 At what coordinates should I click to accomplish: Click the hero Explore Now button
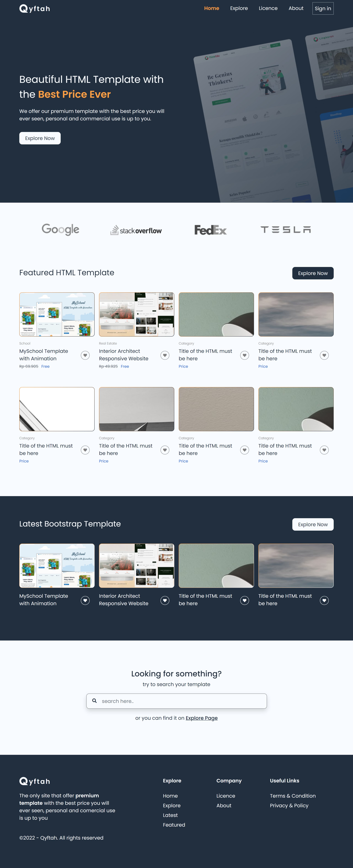40,138
